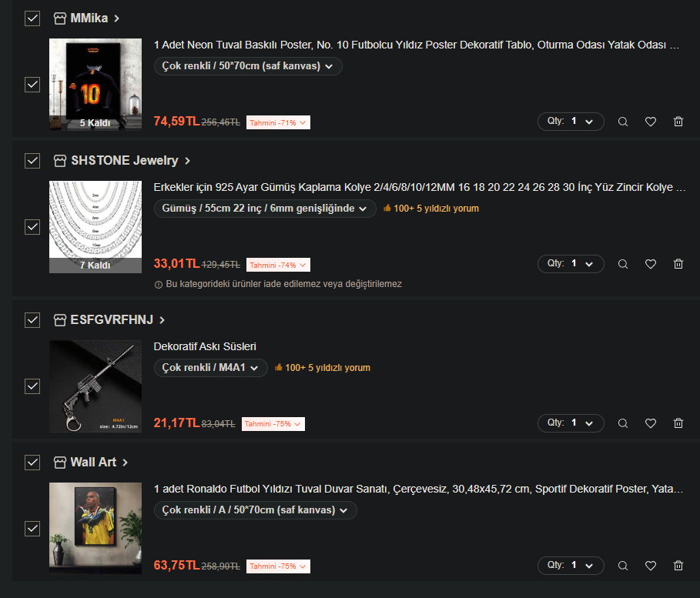
Task: Expand Tahmini -75% discount on M4A1 keychain
Action: pos(273,424)
